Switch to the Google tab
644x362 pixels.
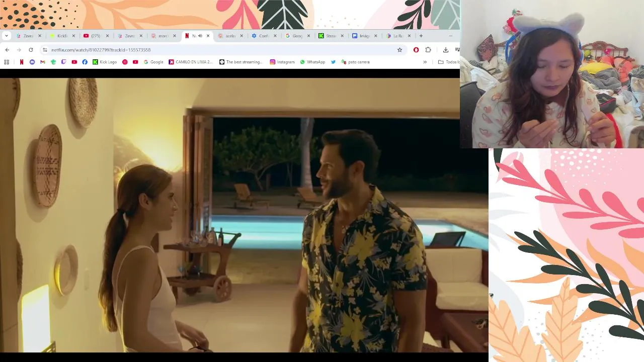[297, 36]
